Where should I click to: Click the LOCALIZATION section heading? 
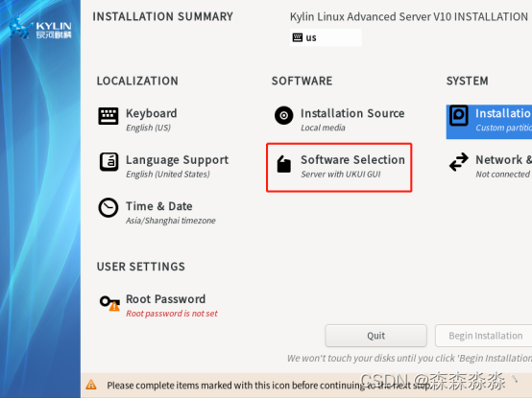(x=137, y=81)
